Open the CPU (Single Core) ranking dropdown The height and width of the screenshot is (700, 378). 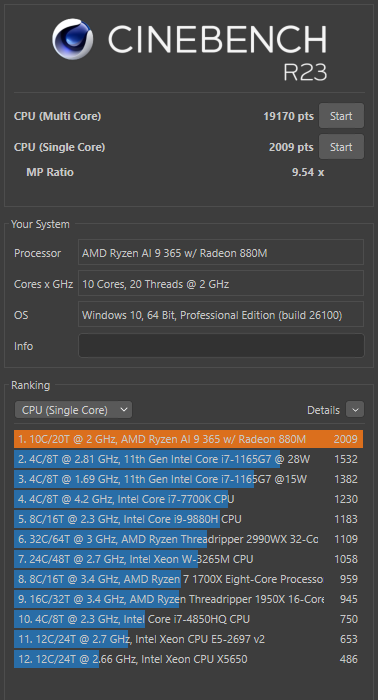pyautogui.click(x=73, y=410)
